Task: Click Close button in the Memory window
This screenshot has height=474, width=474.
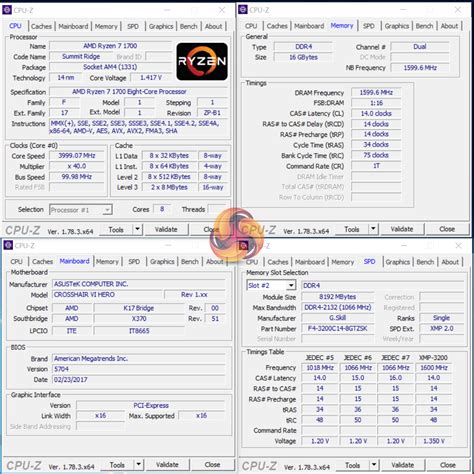Action: coord(447,229)
